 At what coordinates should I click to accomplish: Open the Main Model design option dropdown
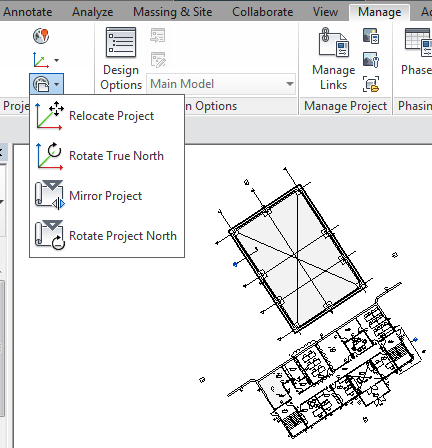coord(221,84)
